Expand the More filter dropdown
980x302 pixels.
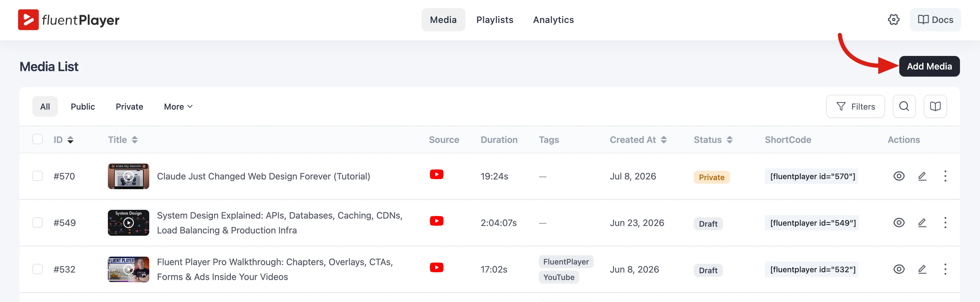click(178, 107)
